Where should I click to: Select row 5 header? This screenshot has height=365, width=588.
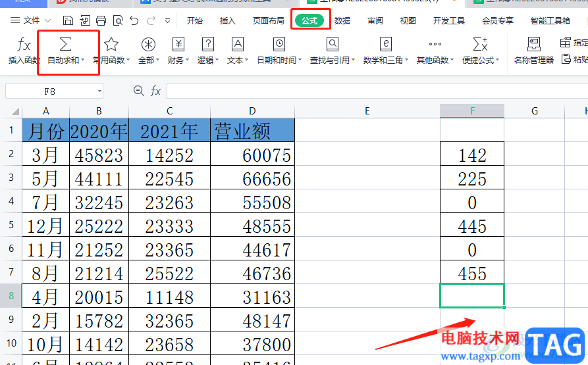click(11, 225)
